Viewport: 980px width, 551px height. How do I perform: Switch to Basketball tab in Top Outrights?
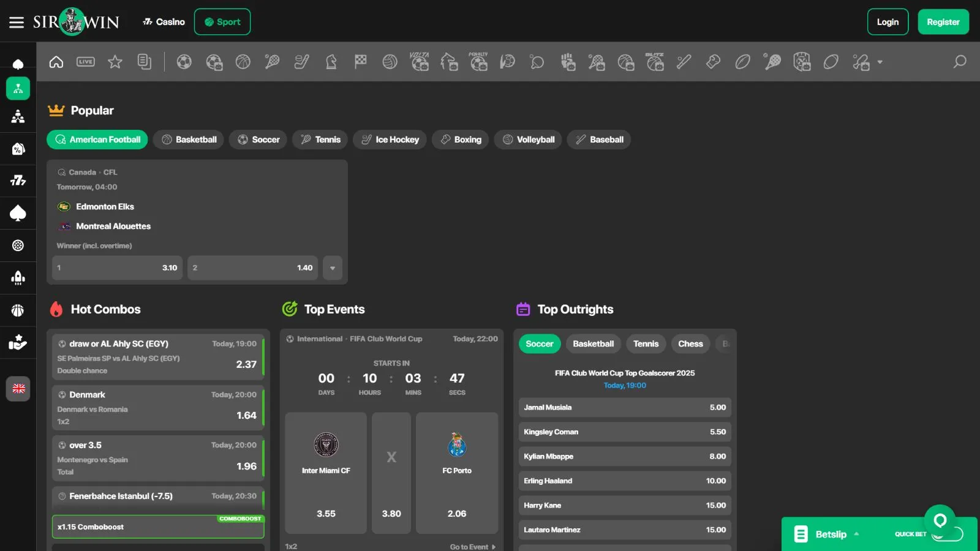click(593, 344)
